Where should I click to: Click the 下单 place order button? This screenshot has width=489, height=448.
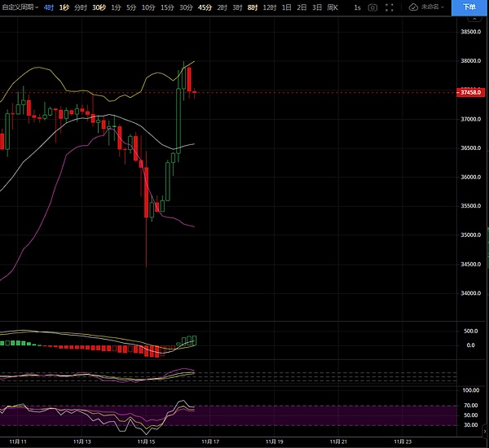click(x=470, y=7)
